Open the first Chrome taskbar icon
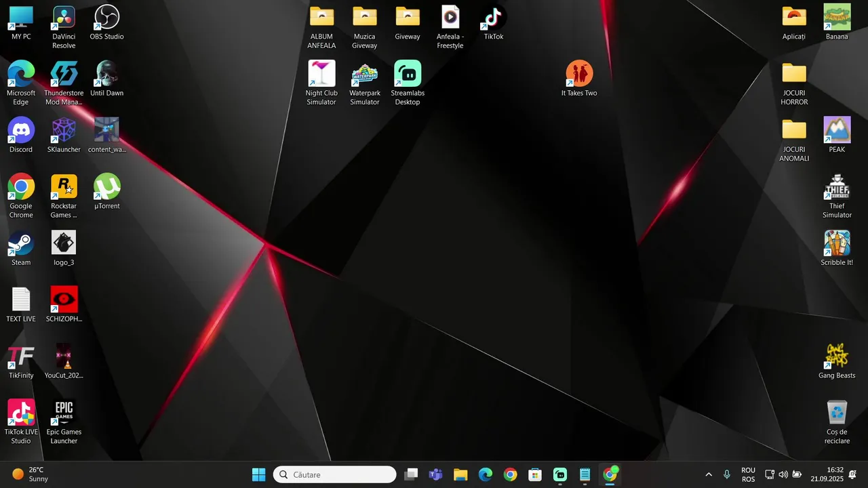The image size is (868, 488). pos(511,474)
